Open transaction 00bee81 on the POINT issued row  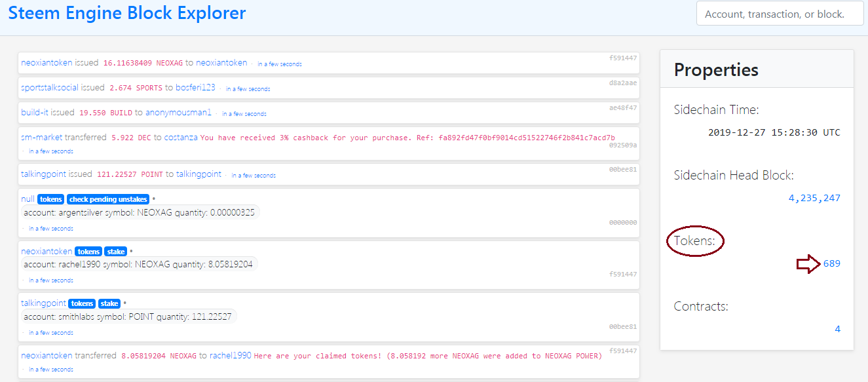(x=622, y=169)
